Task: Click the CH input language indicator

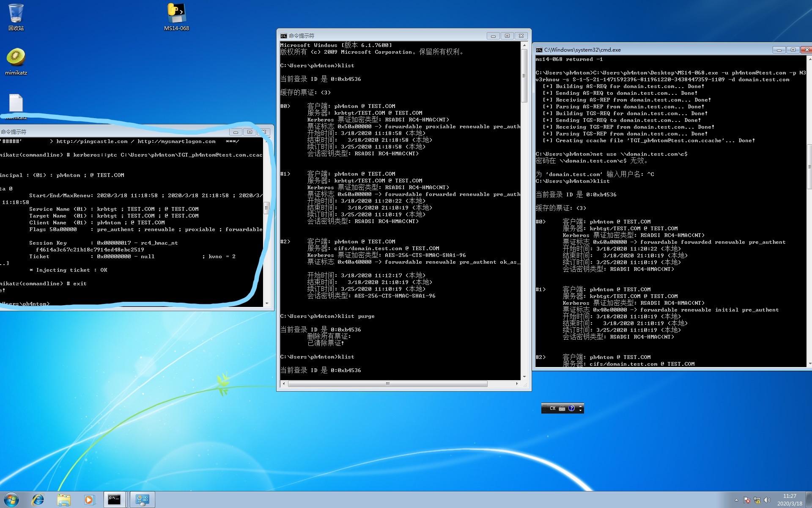Action: 552,409
